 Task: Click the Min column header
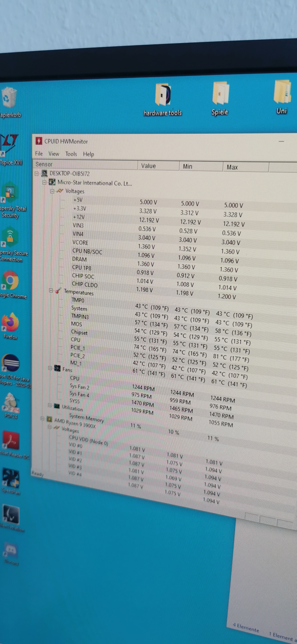coord(201,166)
